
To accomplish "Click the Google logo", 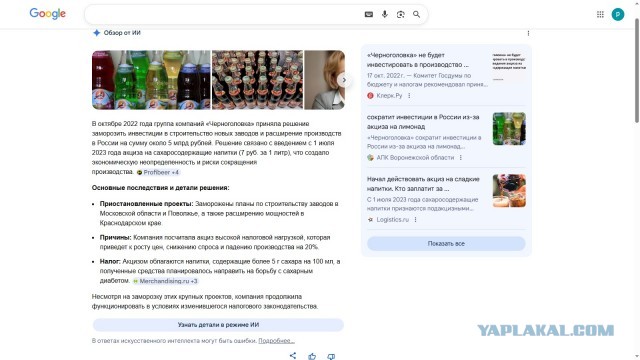I will pos(47,14).
